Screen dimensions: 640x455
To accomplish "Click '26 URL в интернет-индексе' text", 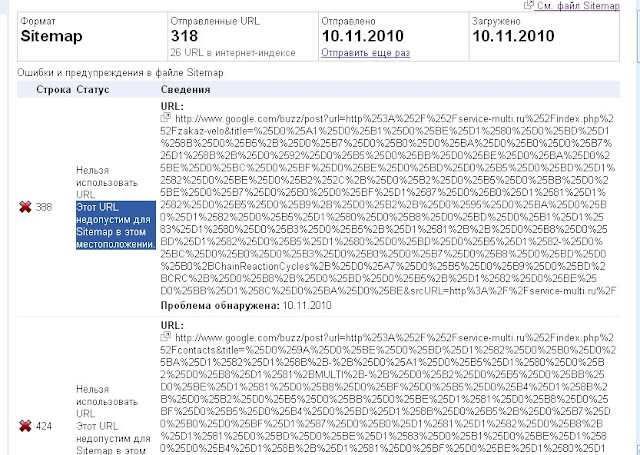I will [x=233, y=53].
